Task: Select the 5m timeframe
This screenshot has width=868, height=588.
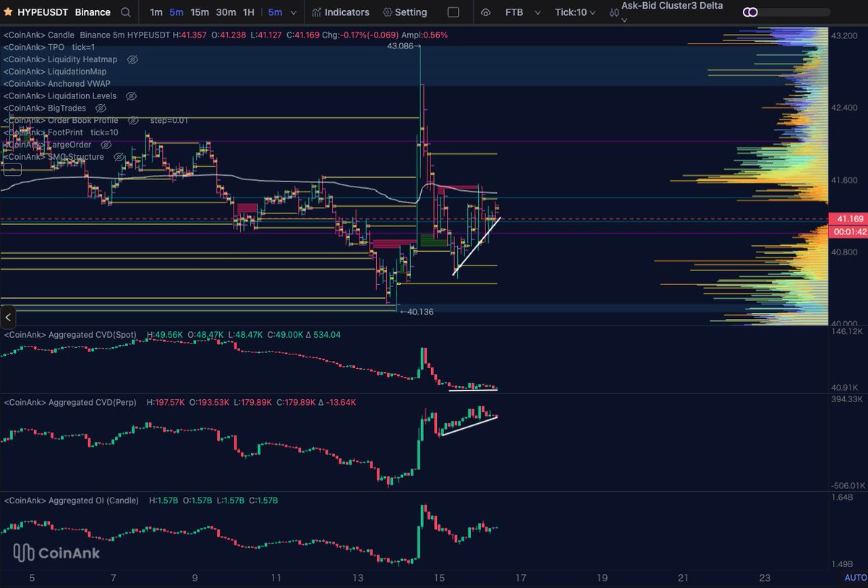Action: pos(176,12)
